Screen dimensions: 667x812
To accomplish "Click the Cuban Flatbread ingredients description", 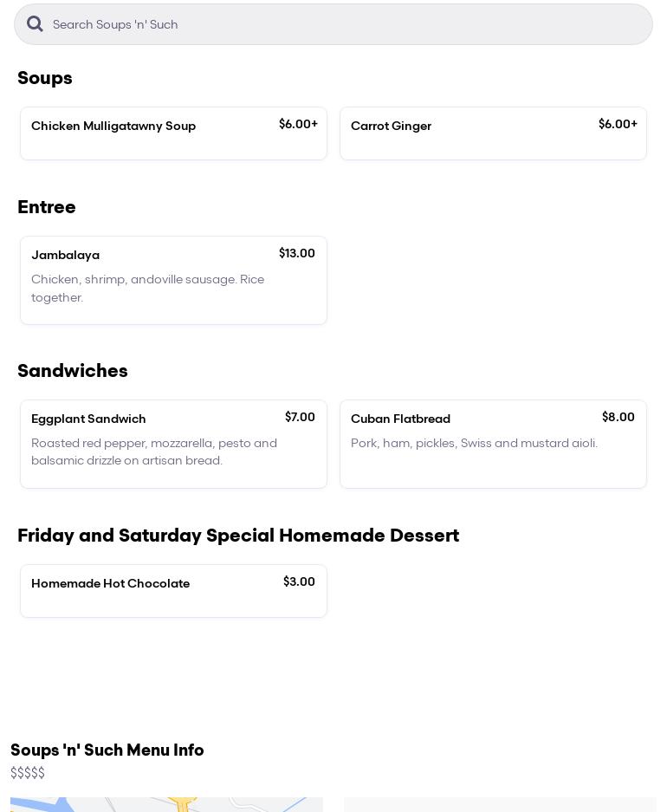I will coord(474,443).
